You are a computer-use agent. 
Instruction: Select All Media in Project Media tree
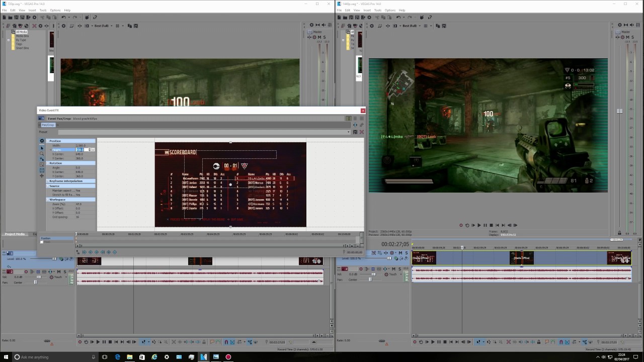coord(21,32)
